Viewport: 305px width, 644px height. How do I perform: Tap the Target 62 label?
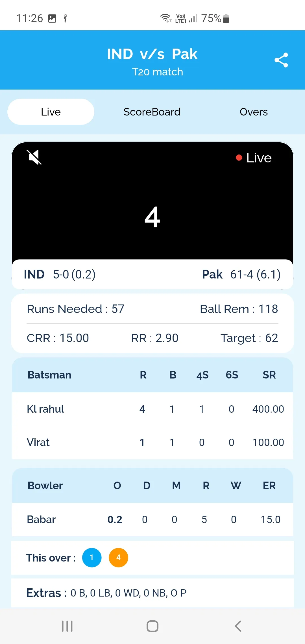point(249,338)
